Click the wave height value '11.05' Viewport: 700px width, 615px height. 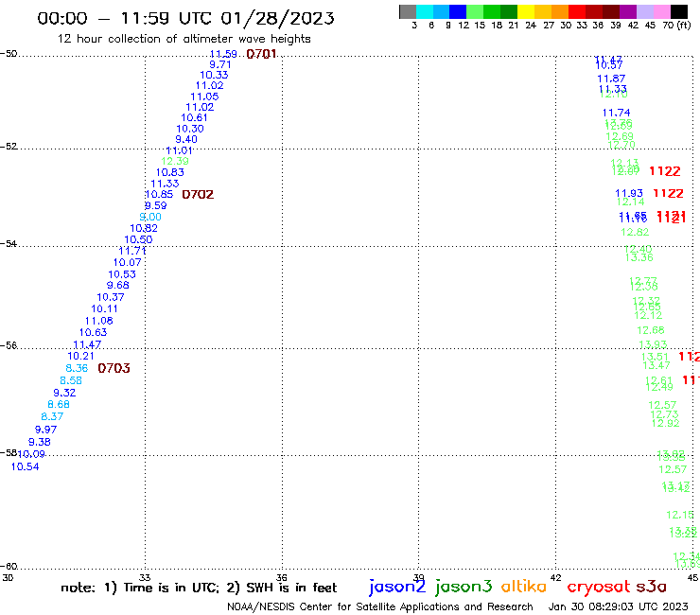(204, 97)
